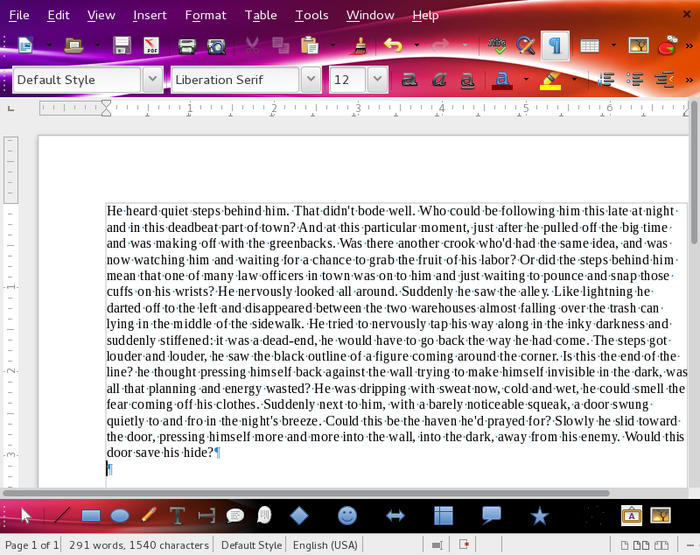Open the Flowchart shapes tool

443,516
